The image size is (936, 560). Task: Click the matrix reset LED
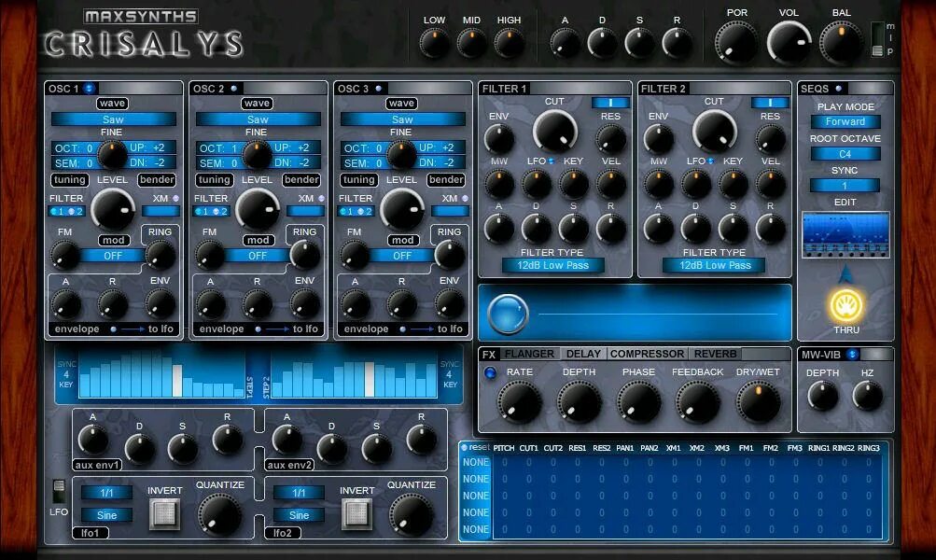tap(465, 447)
